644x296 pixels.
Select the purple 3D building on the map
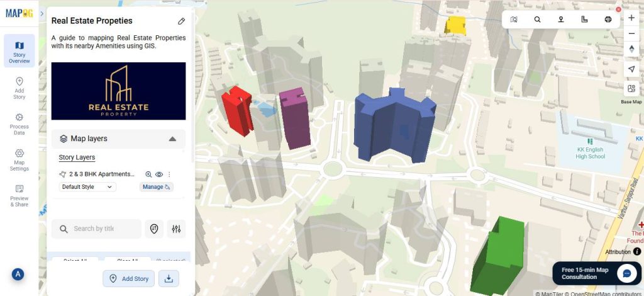(294, 118)
